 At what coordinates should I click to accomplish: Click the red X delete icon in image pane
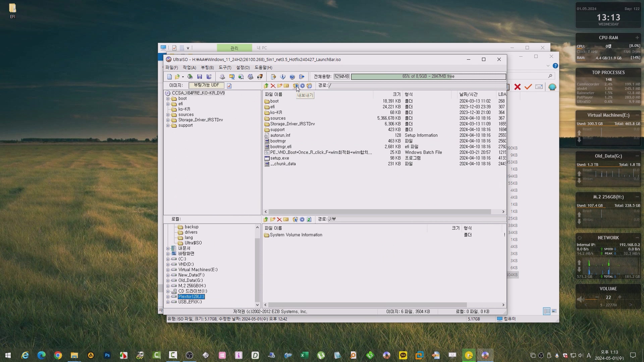point(273,86)
